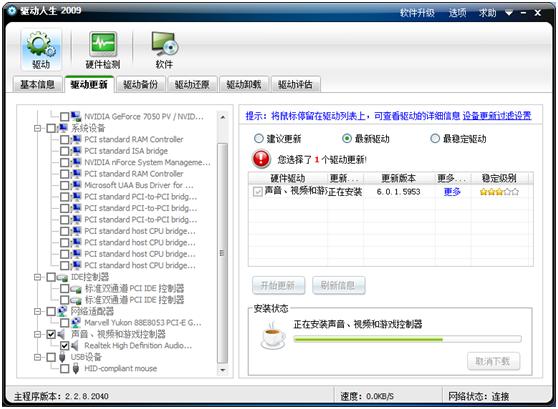Open the 硬件检测 hardware monitor icon
Image resolution: width=558 pixels, height=409 pixels.
pyautogui.click(x=103, y=50)
